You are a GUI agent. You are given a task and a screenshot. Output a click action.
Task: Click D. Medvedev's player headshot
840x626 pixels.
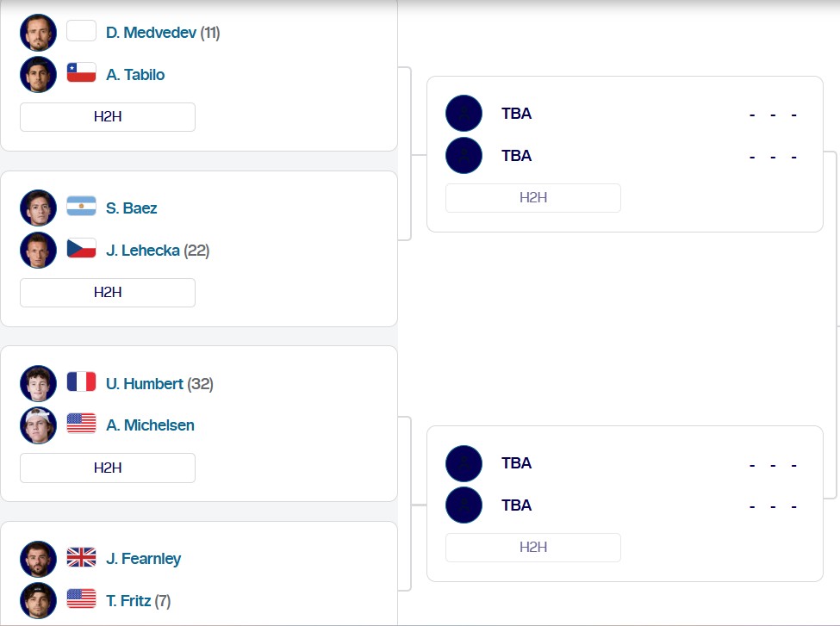(38, 33)
